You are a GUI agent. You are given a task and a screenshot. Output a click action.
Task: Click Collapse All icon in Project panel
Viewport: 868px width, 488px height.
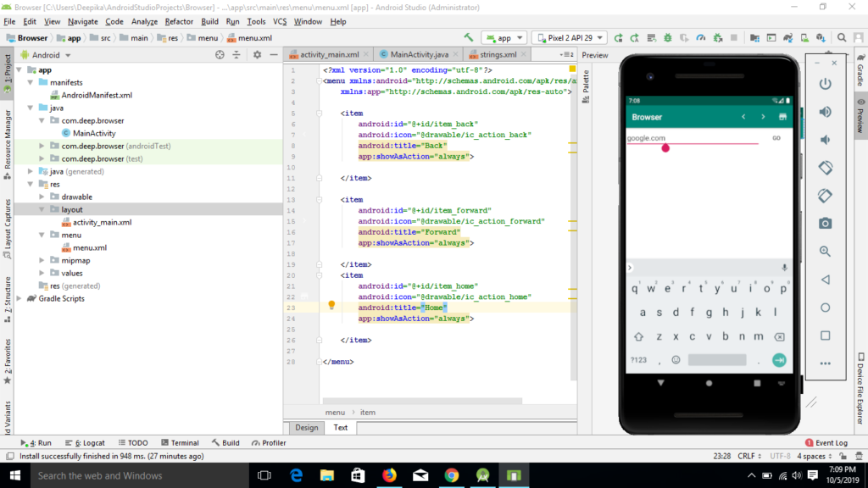pos(236,55)
